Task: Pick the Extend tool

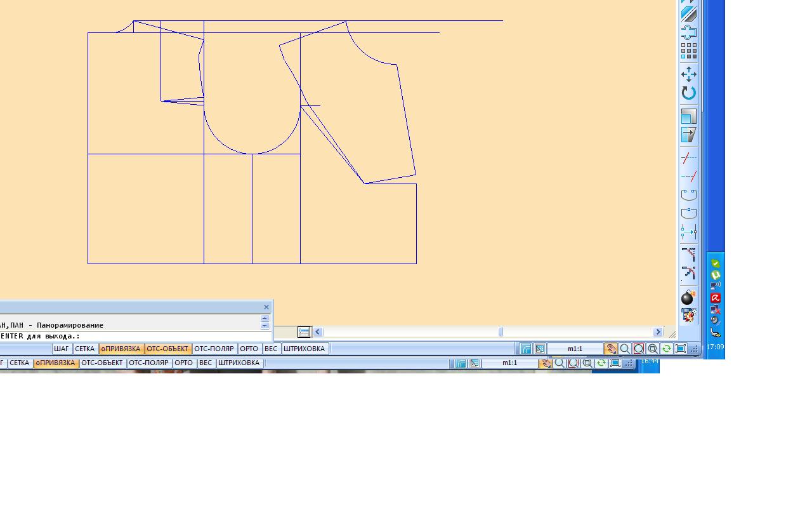Action: 688,176
